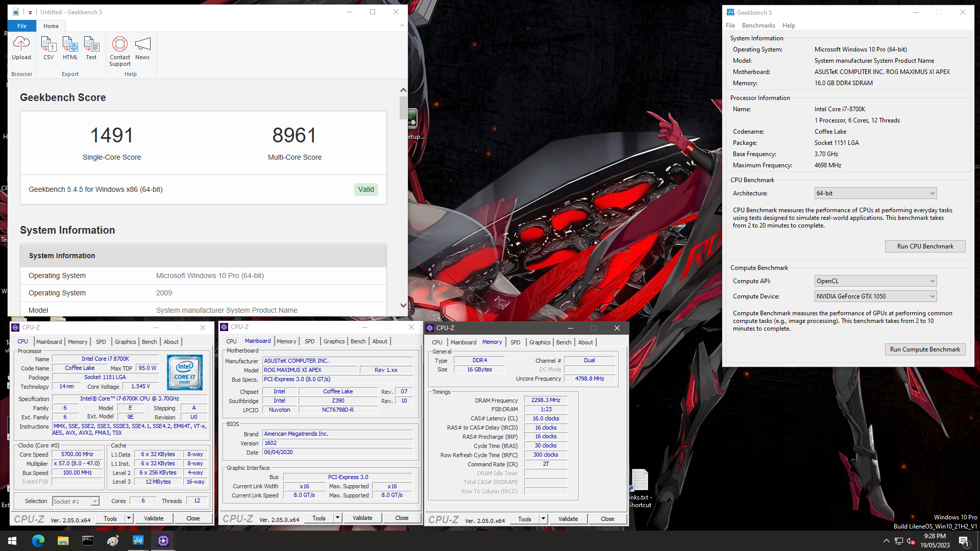Screen dimensions: 980x551
Task: Switch to Mainboard tab in left CPU-Z window
Action: 49,342
